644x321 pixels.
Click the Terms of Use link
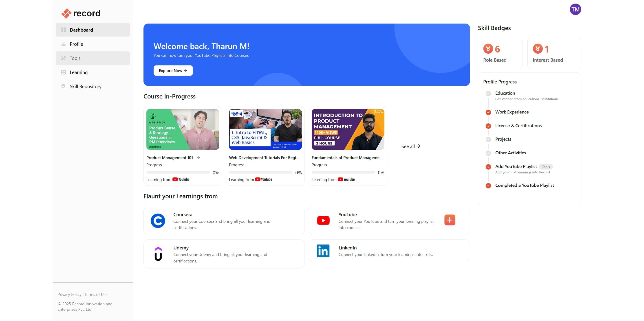96,295
